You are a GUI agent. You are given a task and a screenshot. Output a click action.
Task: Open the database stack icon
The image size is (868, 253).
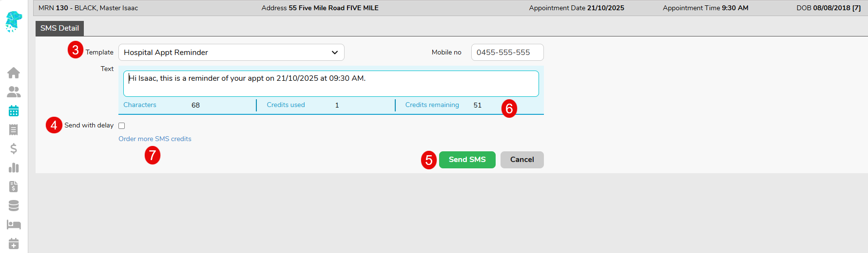coord(14,206)
